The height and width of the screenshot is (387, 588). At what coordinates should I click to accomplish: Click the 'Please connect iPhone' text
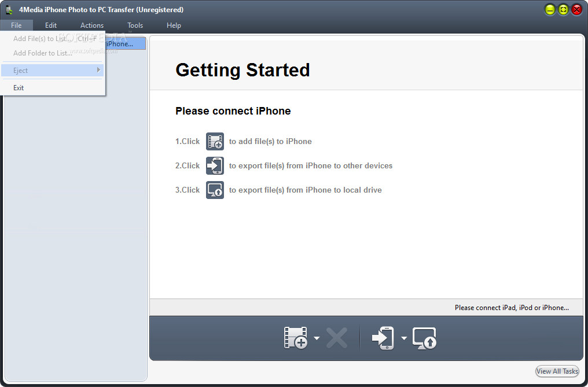click(x=233, y=111)
